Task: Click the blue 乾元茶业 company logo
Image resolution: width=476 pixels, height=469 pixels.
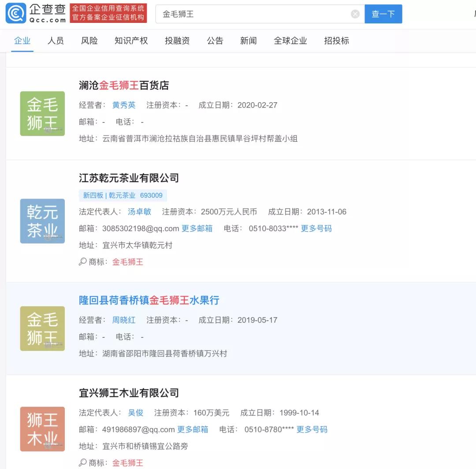Action: coord(42,221)
